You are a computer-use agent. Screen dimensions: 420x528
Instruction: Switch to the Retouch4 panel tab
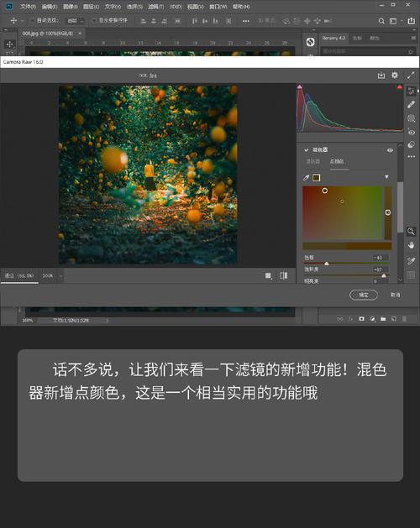(x=333, y=38)
